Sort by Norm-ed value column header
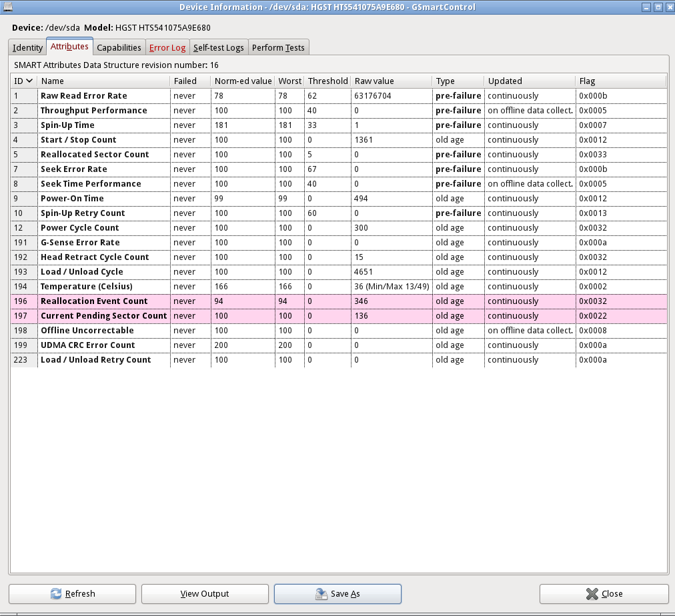 coord(243,81)
